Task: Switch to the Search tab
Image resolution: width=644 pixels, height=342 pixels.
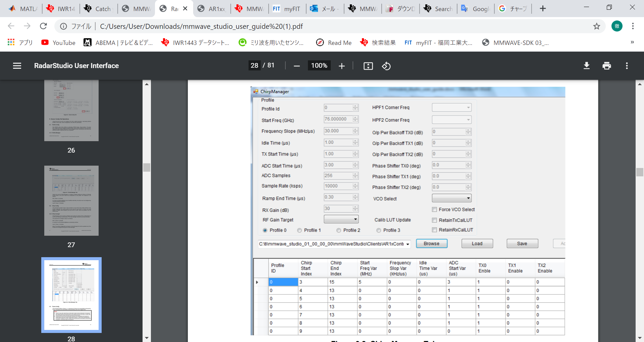Action: (x=438, y=9)
